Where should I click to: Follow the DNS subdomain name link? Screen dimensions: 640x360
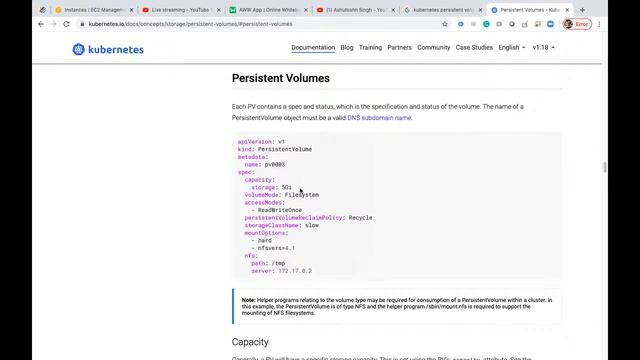tap(379, 118)
